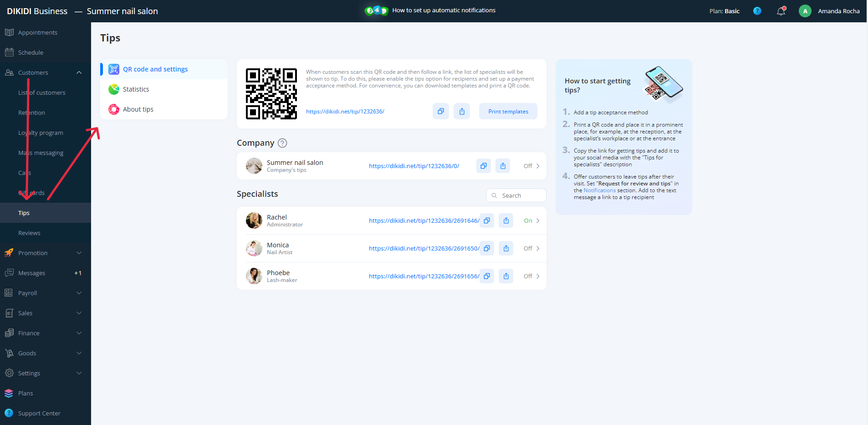Image resolution: width=868 pixels, height=425 pixels.
Task: Click the Support Center question icon
Action: pyautogui.click(x=9, y=413)
